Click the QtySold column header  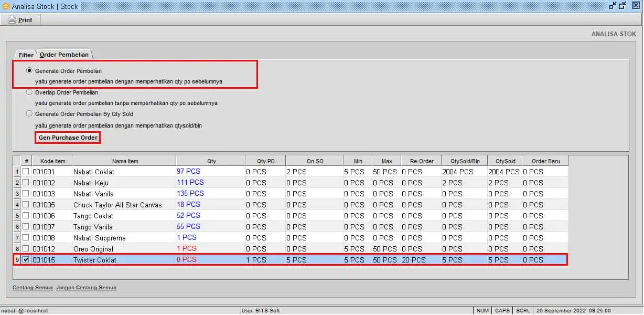click(x=505, y=161)
